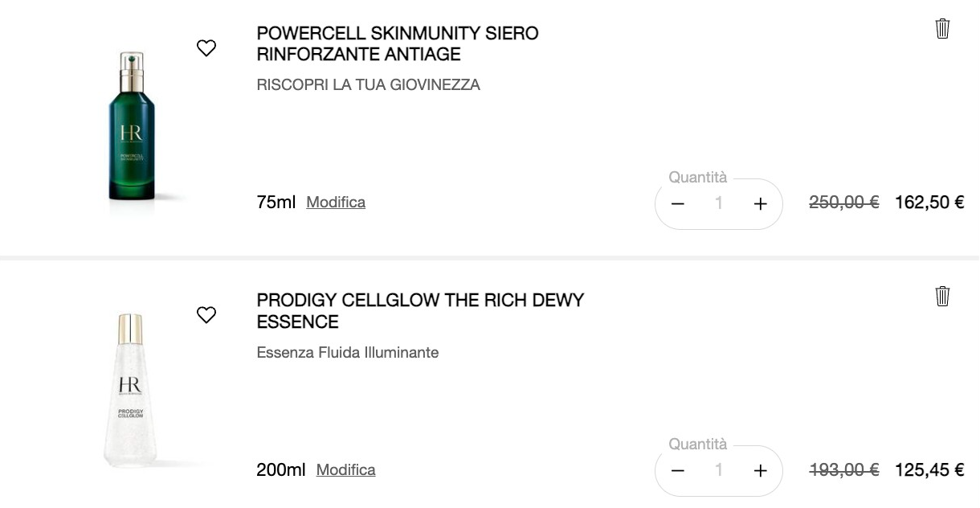Click the quantity field for Powercell serum
Image resolution: width=980 pixels, height=508 pixels.
pos(719,204)
